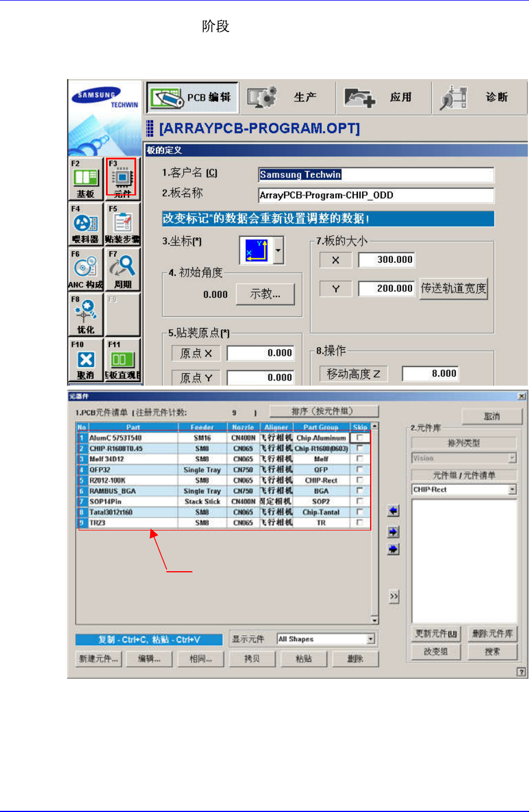This screenshot has height=812, width=529.
Task: Select the Stack Stick feeder cell
Action: point(202,501)
